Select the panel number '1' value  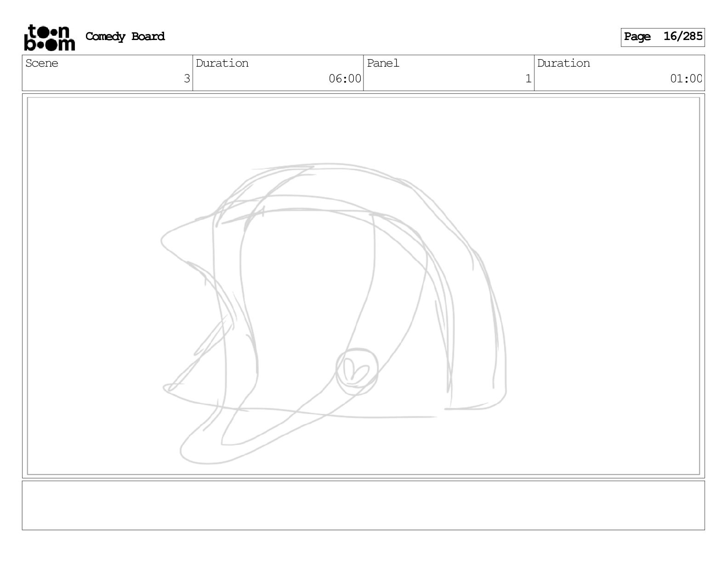tap(528, 79)
